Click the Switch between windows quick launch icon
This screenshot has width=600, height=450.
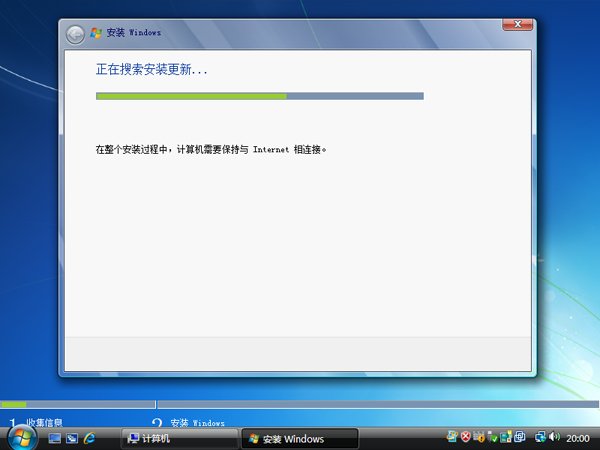[72, 438]
